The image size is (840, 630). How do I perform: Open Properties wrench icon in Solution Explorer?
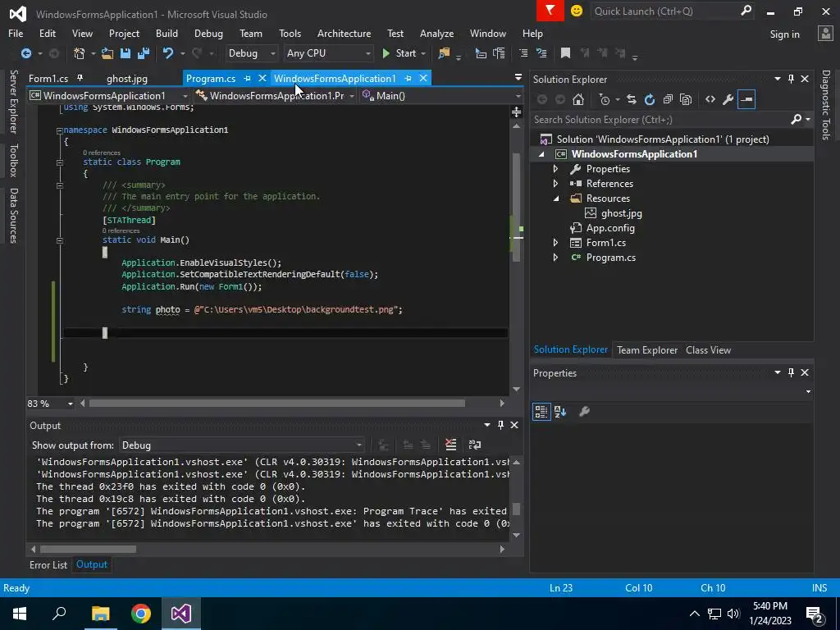tap(728, 99)
